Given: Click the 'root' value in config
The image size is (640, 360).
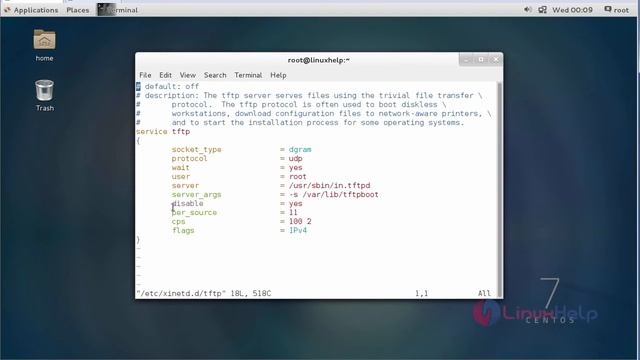Looking at the screenshot, I should tap(298, 176).
